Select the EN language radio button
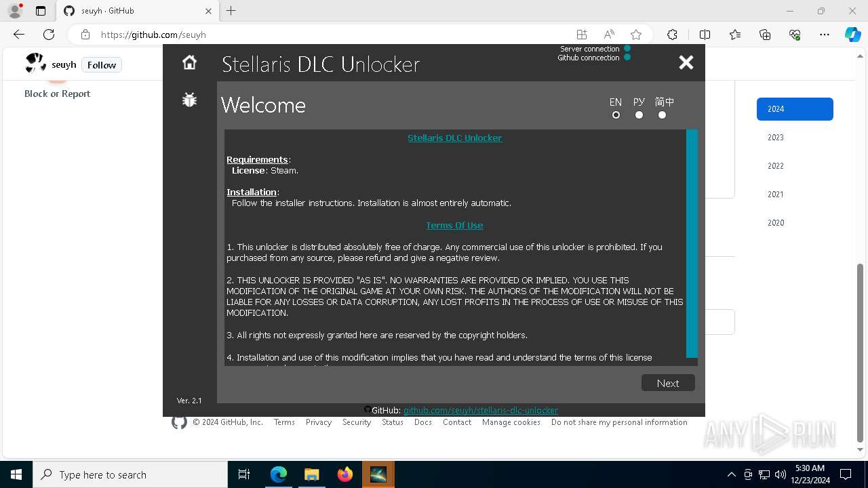Viewport: 868px width, 488px height. pos(616,115)
